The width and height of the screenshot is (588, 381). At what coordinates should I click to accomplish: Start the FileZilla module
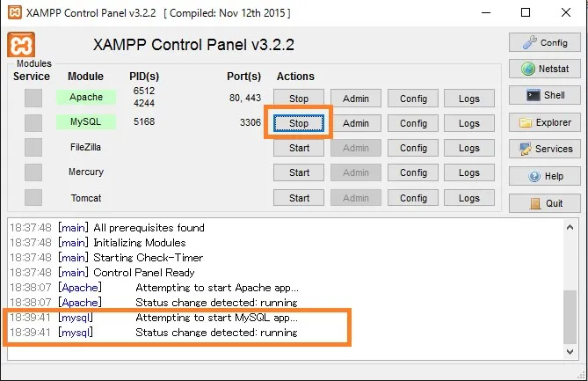pos(299,148)
